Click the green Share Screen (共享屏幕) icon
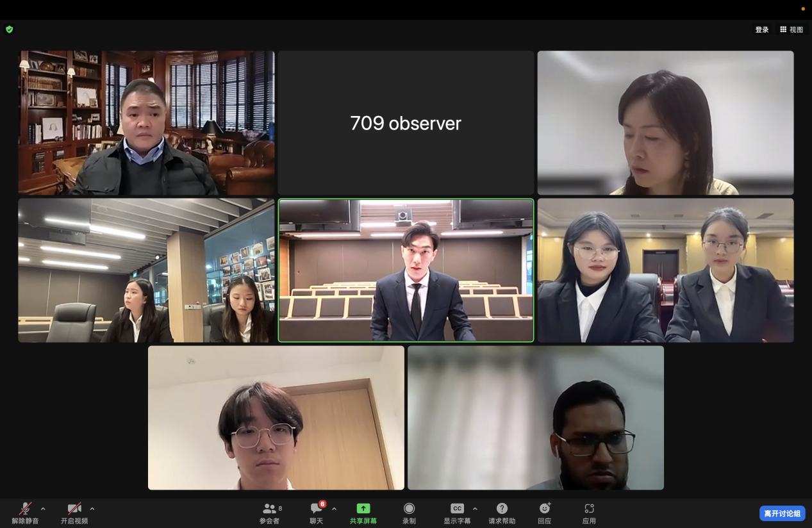This screenshot has width=812, height=528. click(363, 509)
